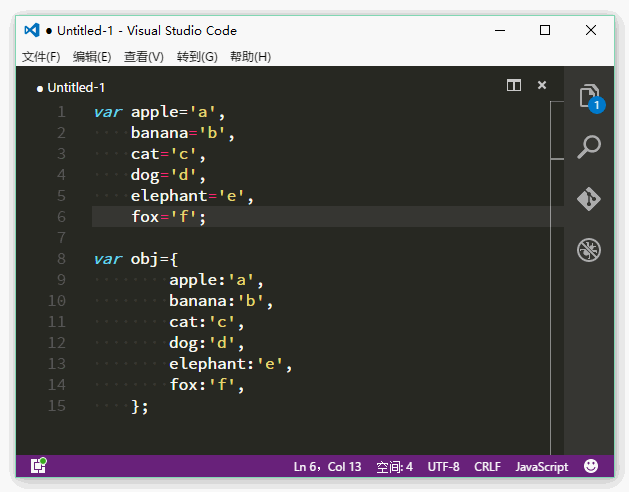
Task: Open the 转到(G) menu
Action: point(197,57)
